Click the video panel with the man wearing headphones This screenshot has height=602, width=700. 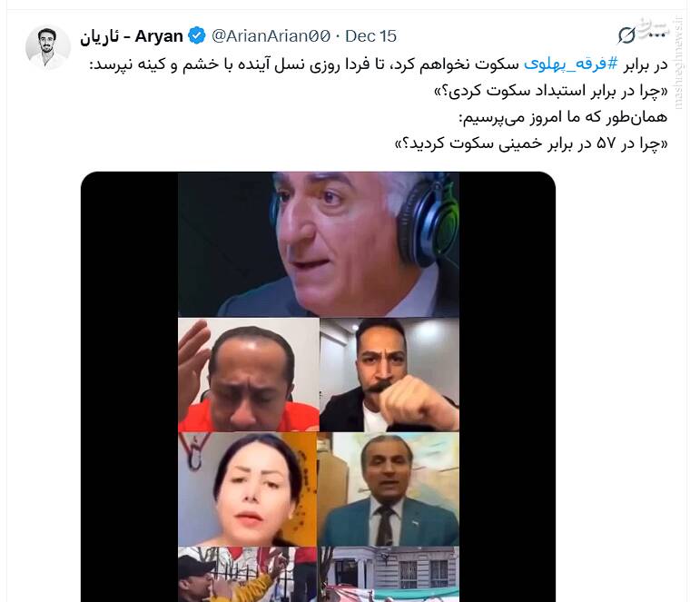coord(319,245)
